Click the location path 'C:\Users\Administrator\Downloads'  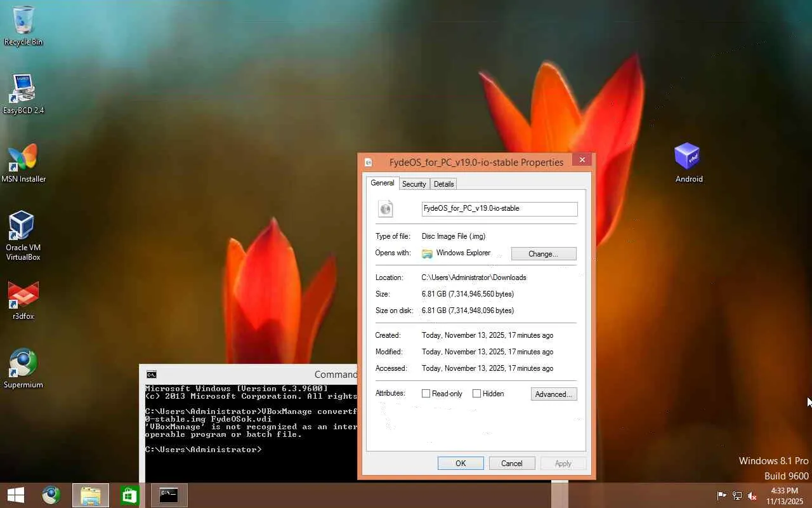[x=474, y=277]
